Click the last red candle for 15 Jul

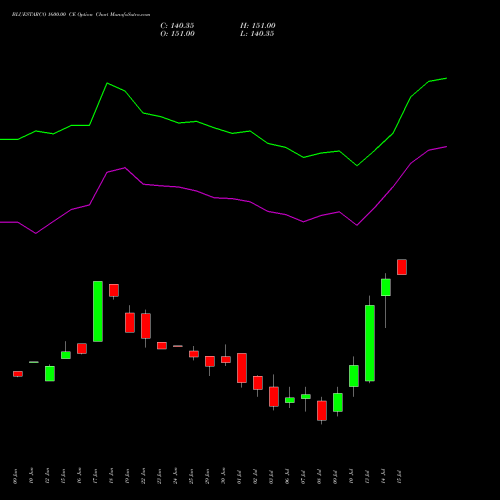tap(402, 267)
